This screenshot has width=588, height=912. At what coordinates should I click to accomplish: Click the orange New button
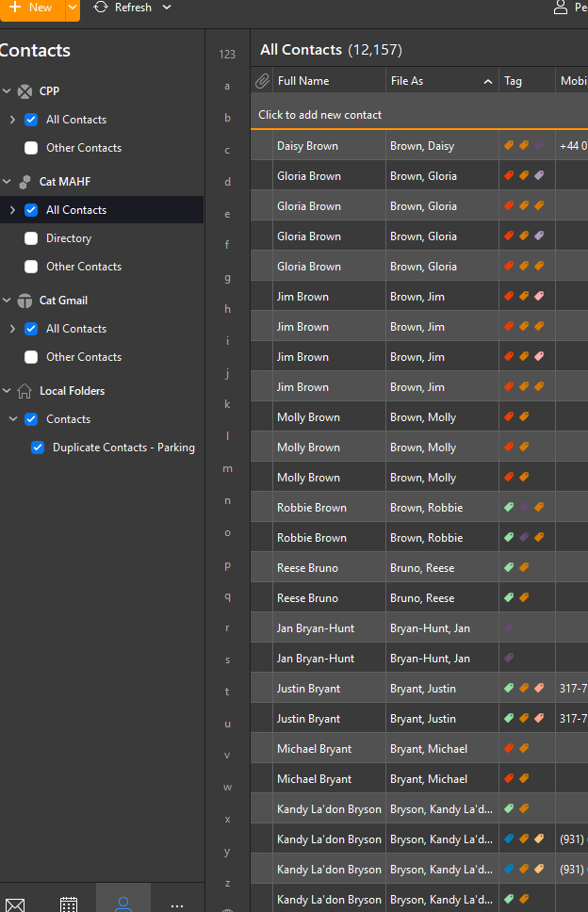pos(31,8)
